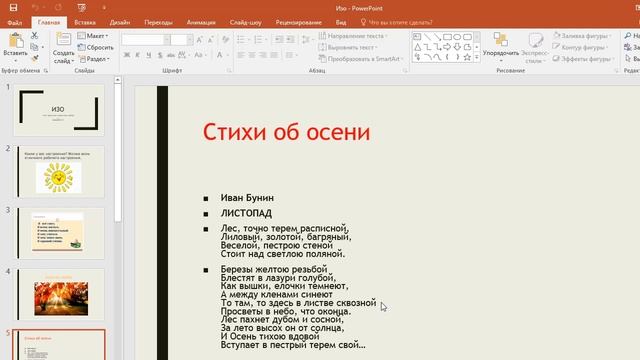640x360 pixels.
Task: Select slide 2 thumbnail with sun picture
Action: 59,172
